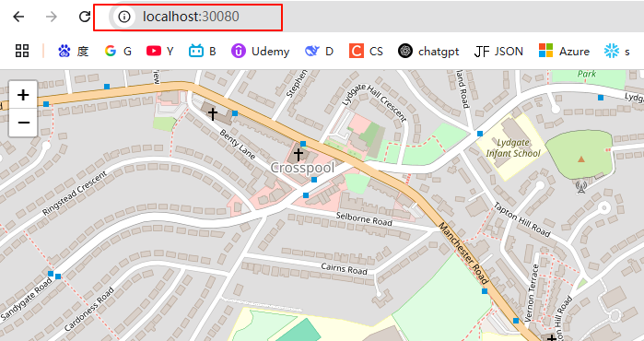Go back using the browser back arrow
Viewport: 644px width, 341px height.
(18, 17)
